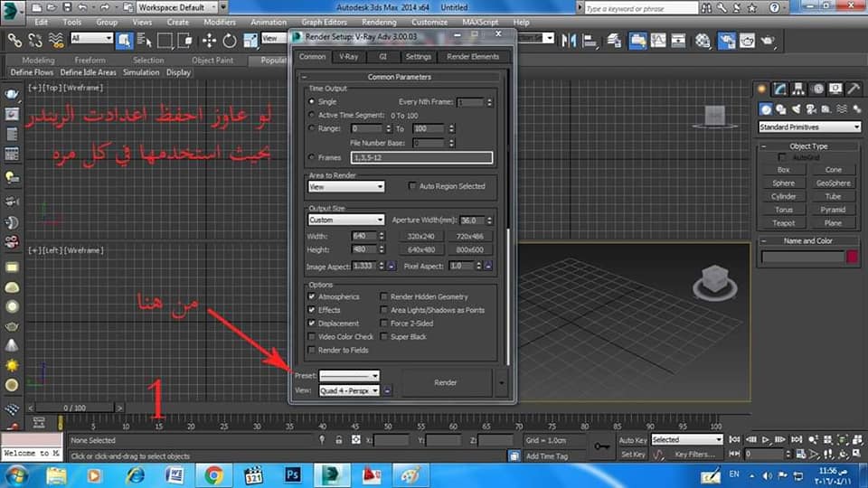Open the View dropdown showing Quad 4 - Perspective

click(x=349, y=390)
